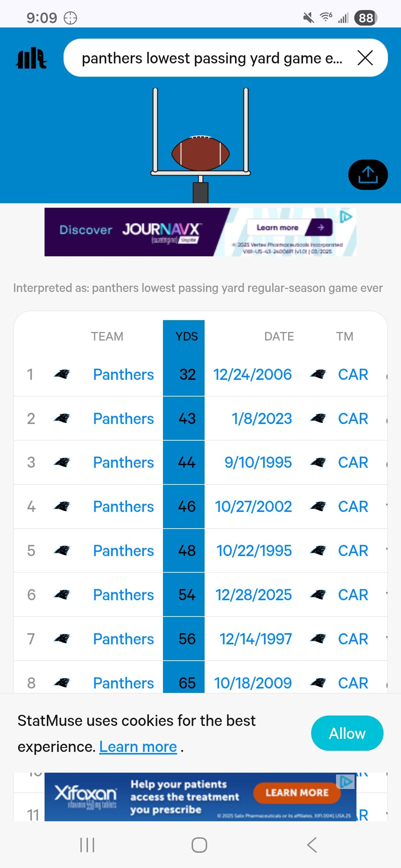The height and width of the screenshot is (868, 401).
Task: Sort table by DATE column header
Action: point(279,336)
